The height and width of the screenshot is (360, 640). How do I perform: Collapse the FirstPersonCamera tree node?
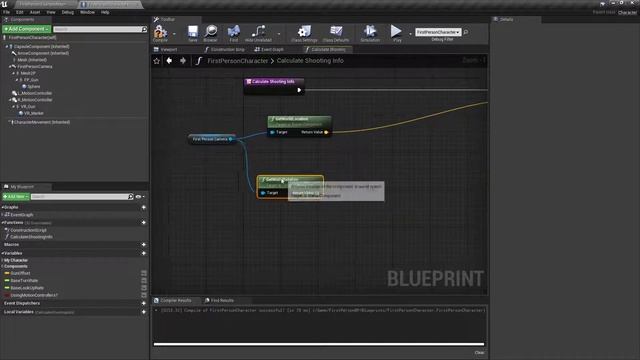10,67
